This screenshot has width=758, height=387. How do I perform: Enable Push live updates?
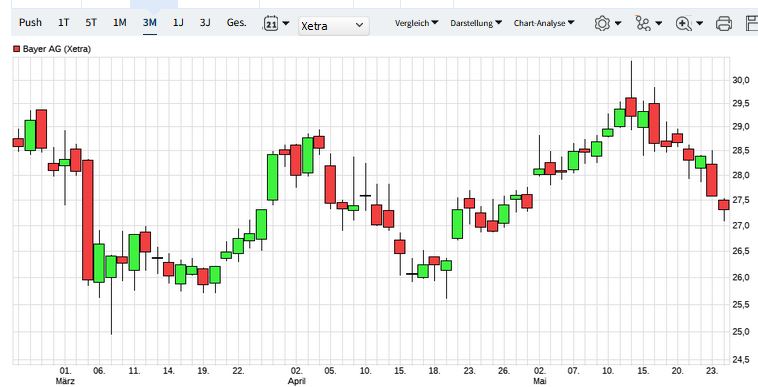30,22
